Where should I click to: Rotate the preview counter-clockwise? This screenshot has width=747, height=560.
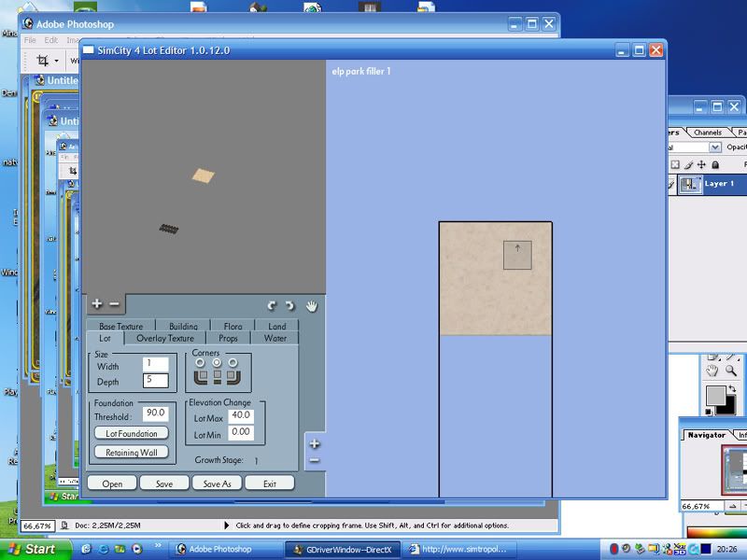(272, 306)
